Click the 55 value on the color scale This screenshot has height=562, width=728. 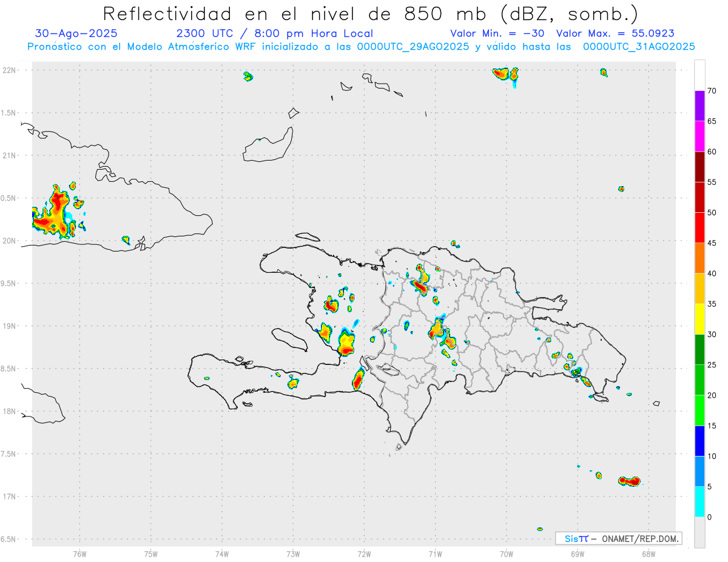(x=712, y=182)
